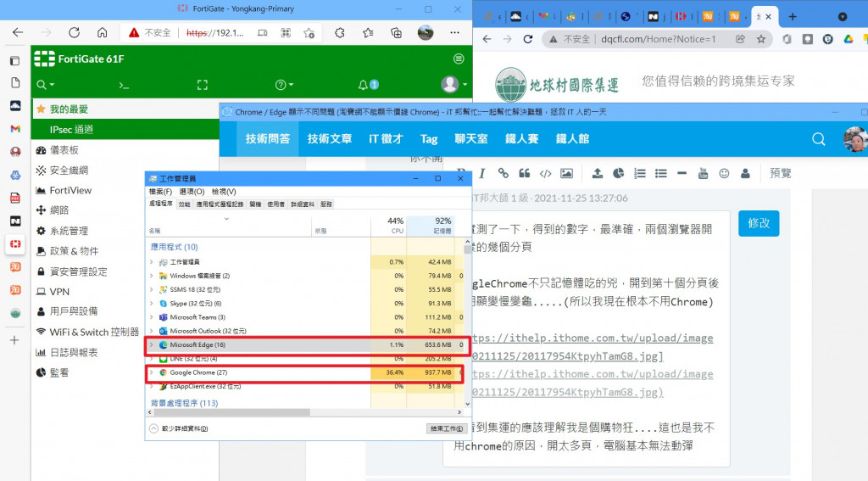Click 結束工作 button in Task Manager

coord(447,428)
